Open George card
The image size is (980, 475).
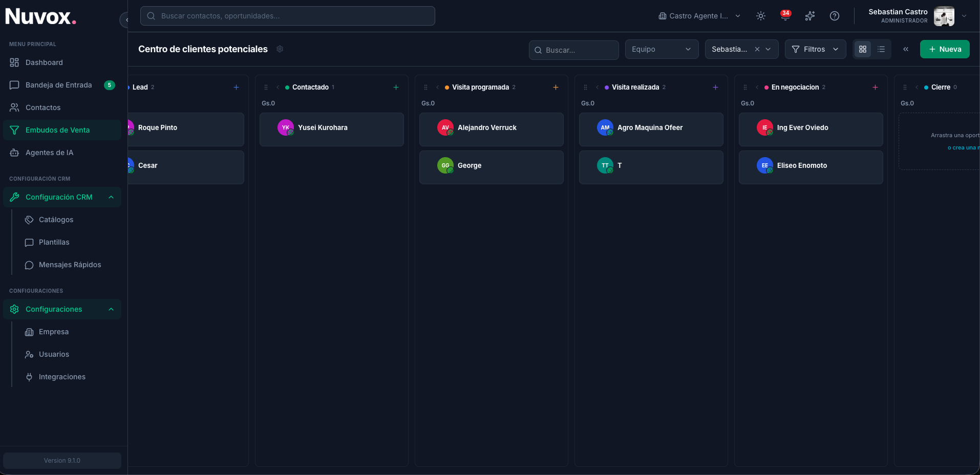(492, 167)
